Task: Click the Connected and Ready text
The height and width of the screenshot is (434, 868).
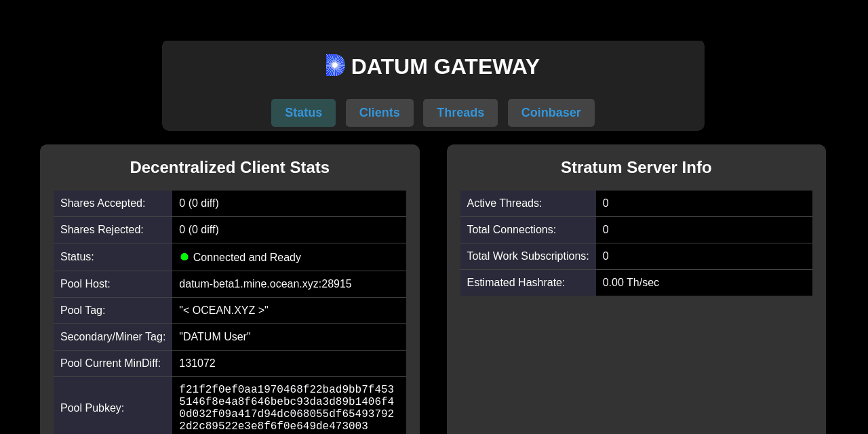Action: [x=247, y=258]
